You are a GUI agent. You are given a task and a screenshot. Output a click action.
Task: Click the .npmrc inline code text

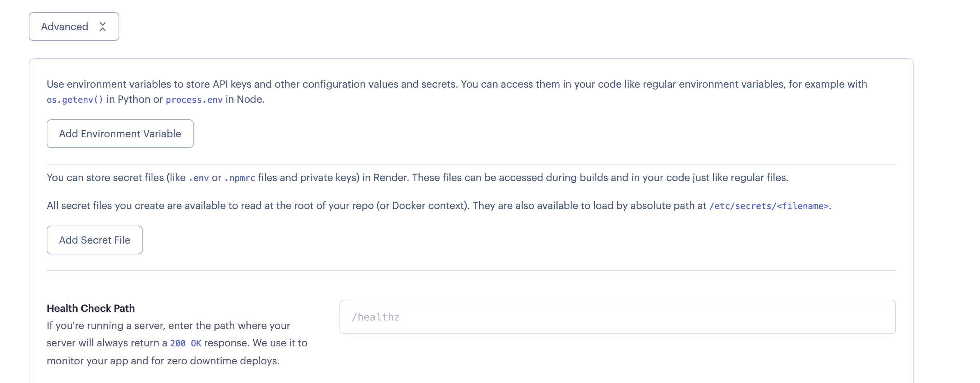tap(240, 178)
